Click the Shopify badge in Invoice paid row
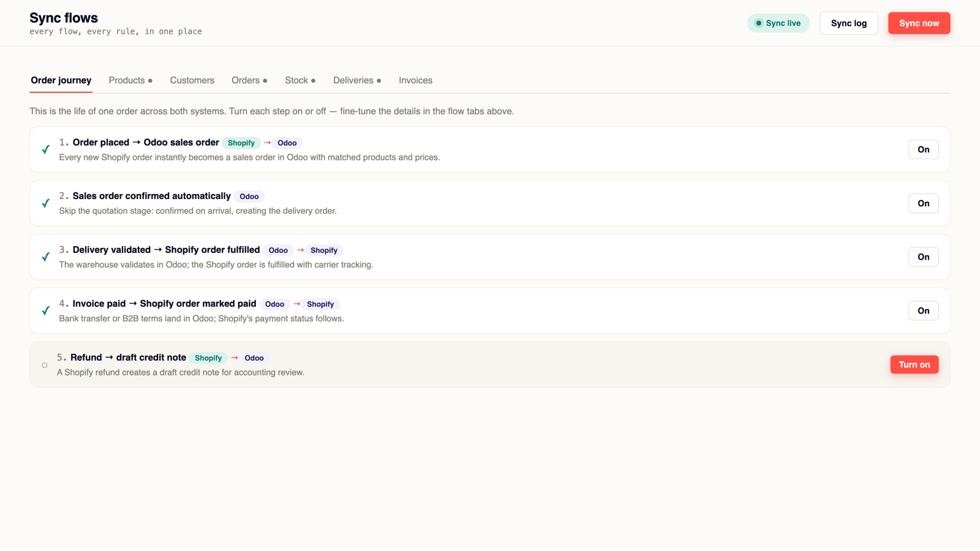 click(x=320, y=304)
